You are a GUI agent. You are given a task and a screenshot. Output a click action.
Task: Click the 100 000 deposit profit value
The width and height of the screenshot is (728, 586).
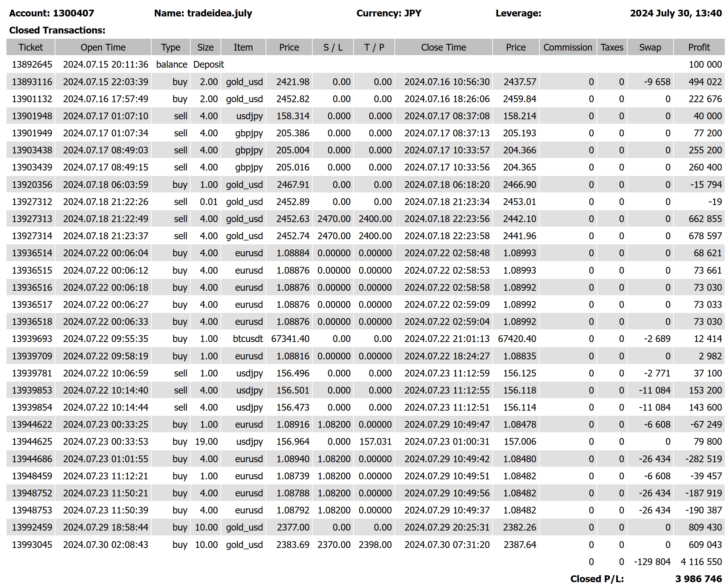pyautogui.click(x=705, y=64)
